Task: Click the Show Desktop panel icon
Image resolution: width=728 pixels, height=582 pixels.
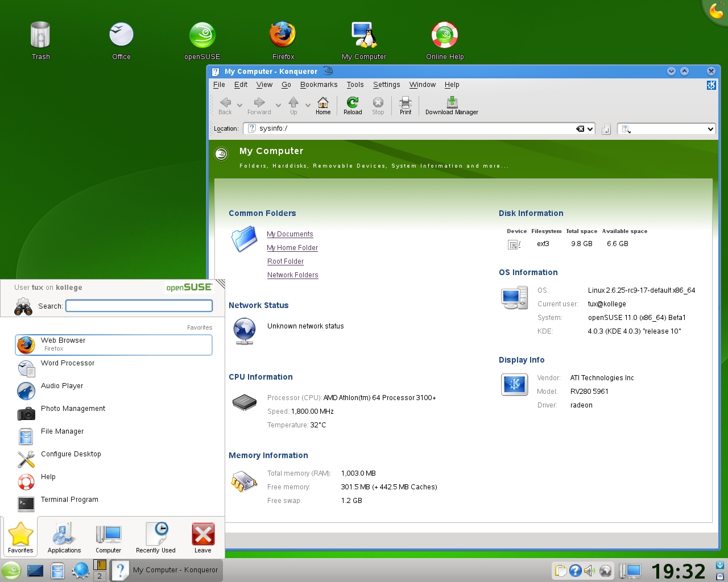Action: 35,571
